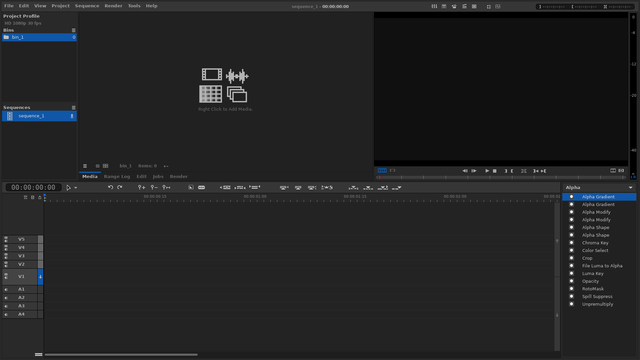Click the bullet icon beside Chroma Key
This screenshot has width=640, height=360.
pyautogui.click(x=571, y=242)
